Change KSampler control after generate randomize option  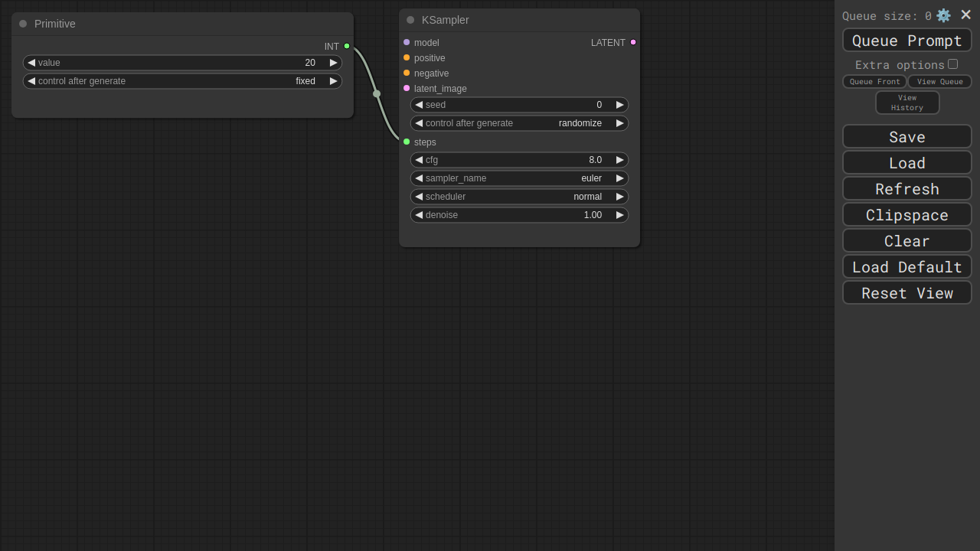[519, 123]
